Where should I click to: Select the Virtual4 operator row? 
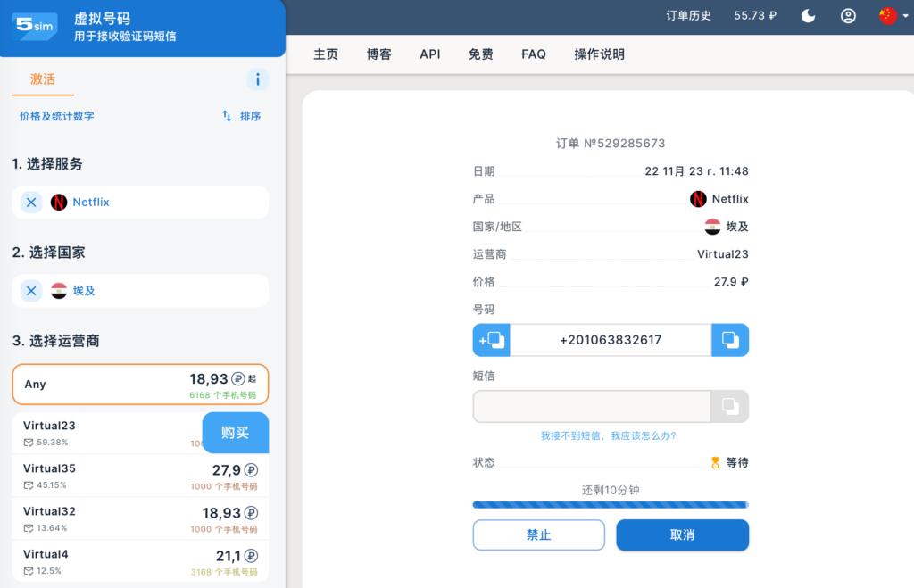[x=140, y=562]
